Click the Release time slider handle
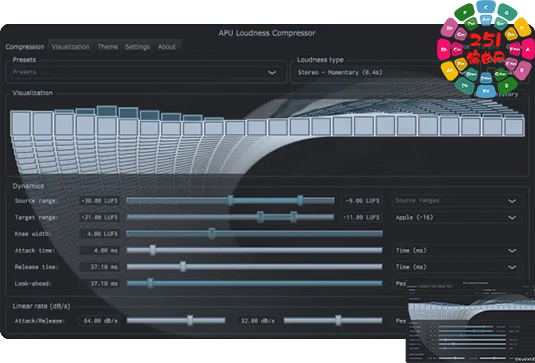 [x=183, y=267]
